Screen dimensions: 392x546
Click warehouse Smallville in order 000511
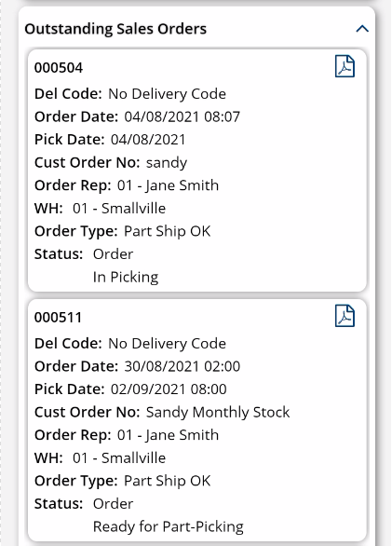[119, 457]
